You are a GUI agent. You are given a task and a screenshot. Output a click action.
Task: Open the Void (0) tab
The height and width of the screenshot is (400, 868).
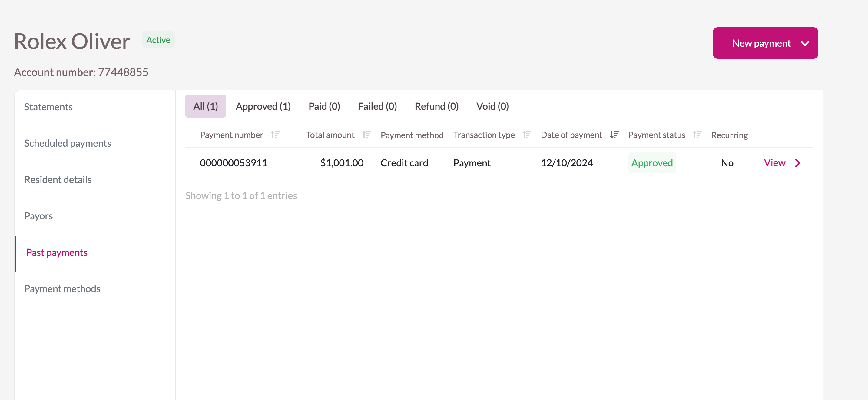[x=492, y=106]
